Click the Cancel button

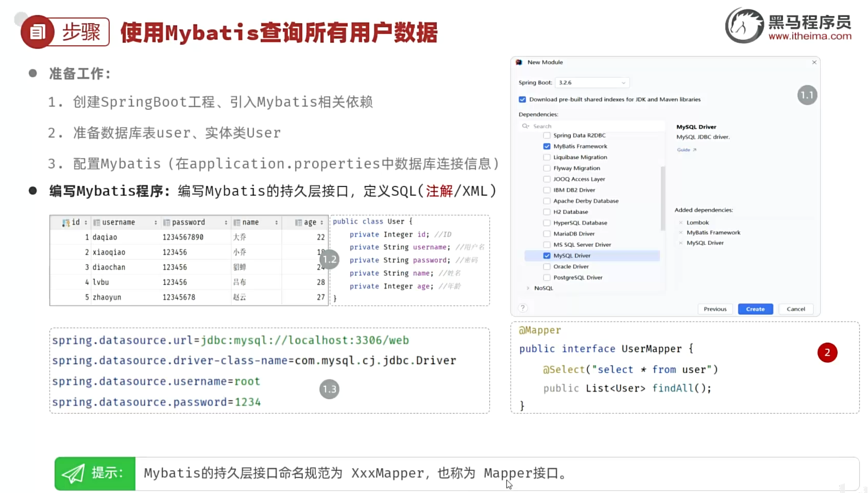[x=796, y=309]
